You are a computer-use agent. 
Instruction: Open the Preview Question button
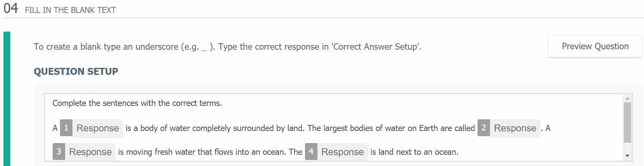pyautogui.click(x=595, y=46)
